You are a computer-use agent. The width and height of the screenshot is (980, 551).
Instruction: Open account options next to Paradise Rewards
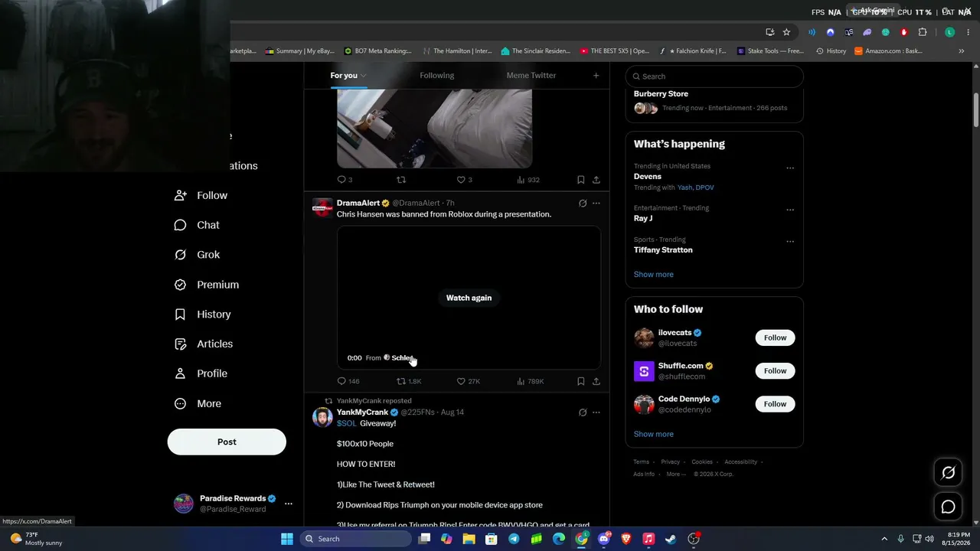pyautogui.click(x=289, y=504)
